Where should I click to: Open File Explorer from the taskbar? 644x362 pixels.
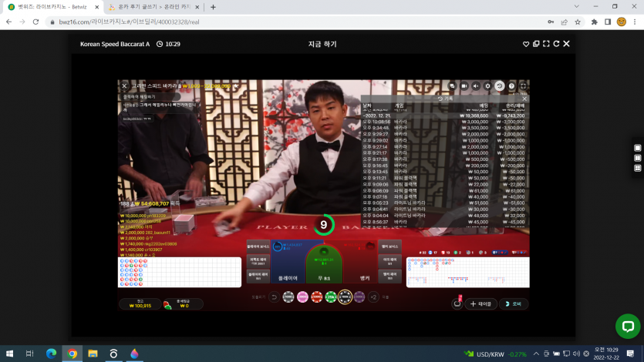click(x=93, y=354)
